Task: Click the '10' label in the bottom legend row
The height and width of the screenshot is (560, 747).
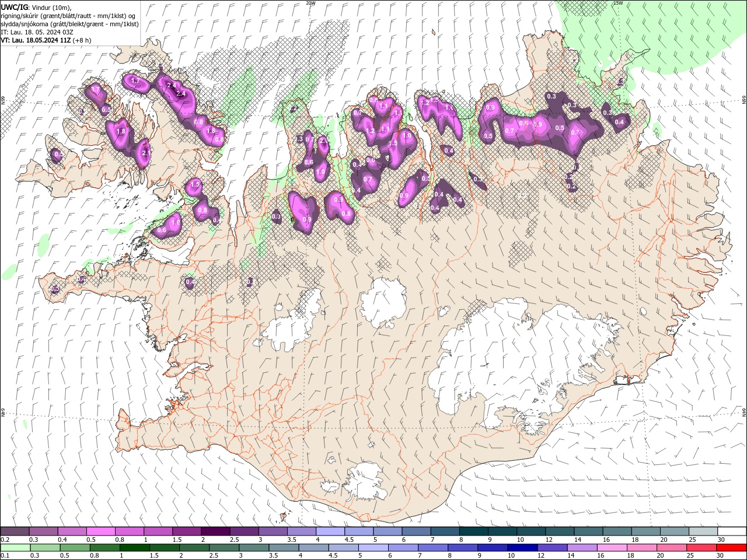Action: point(511,556)
